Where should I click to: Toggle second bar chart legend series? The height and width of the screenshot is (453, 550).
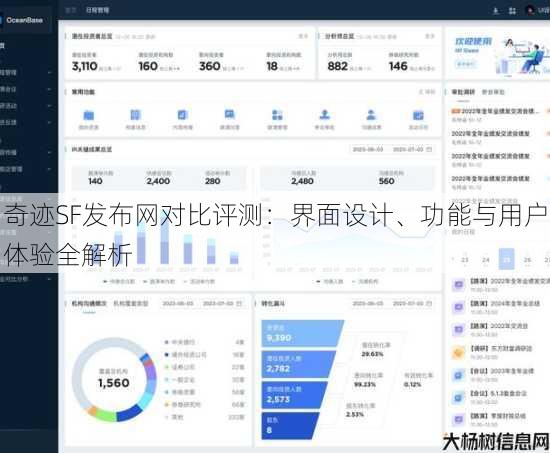(159, 281)
